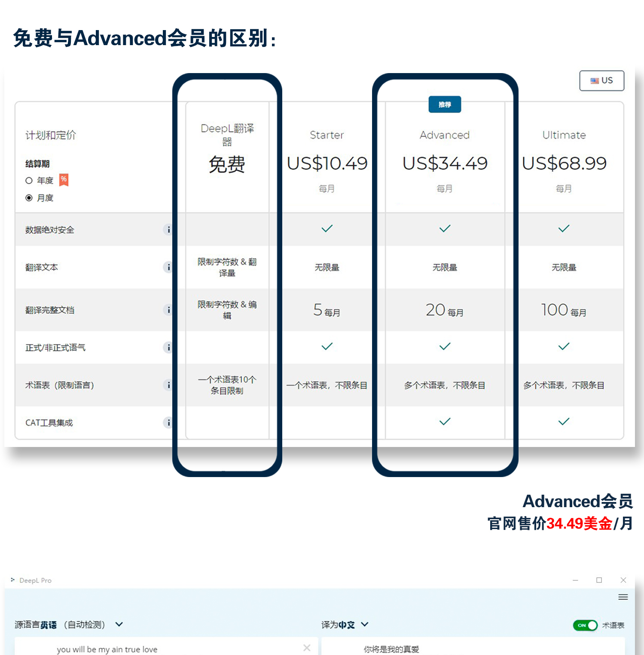Click the 翻译文本 row label
Screen dimensions: 644x655
click(42, 267)
